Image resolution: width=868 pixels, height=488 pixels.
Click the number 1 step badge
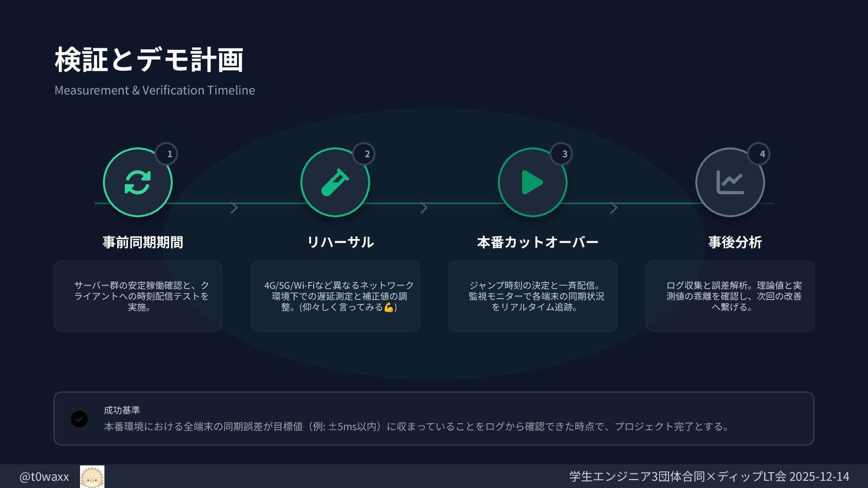click(167, 154)
